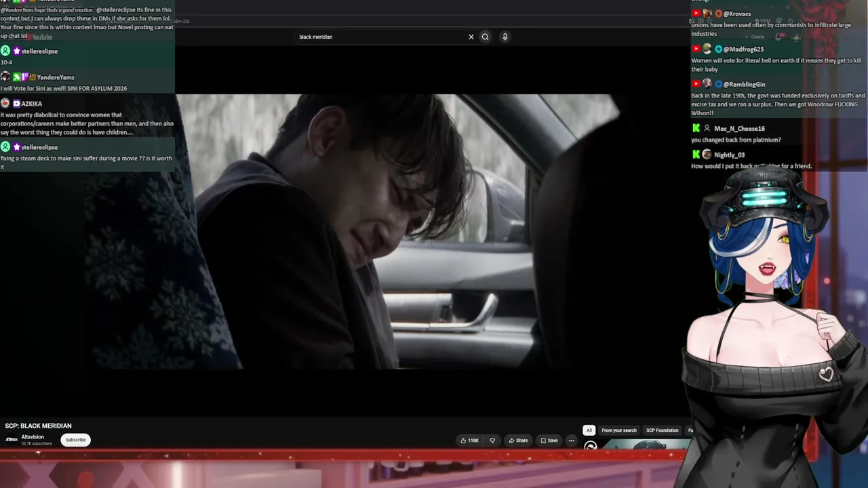868x488 pixels.
Task: Dislike the SCP: BLACK MERIDIAN video
Action: (x=492, y=441)
